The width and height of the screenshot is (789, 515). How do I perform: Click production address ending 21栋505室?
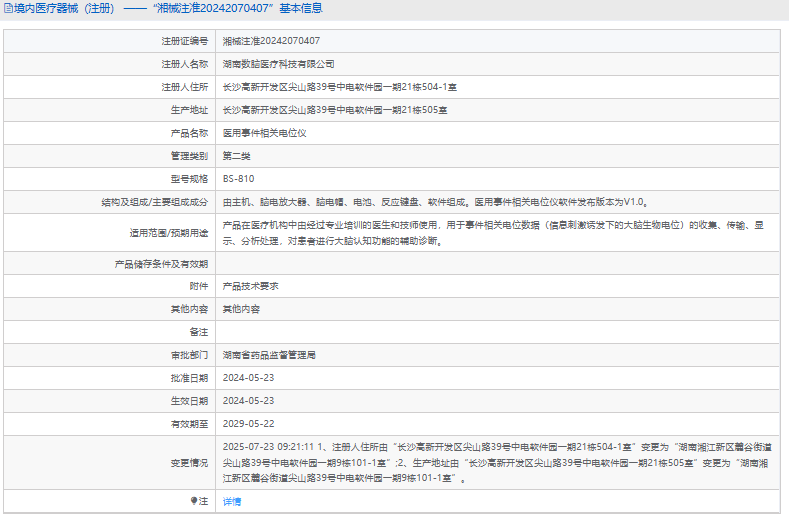[335, 110]
